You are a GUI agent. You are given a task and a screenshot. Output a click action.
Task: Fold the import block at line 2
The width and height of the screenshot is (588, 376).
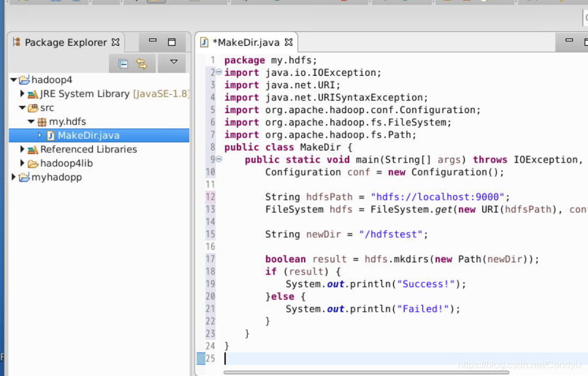(x=219, y=72)
